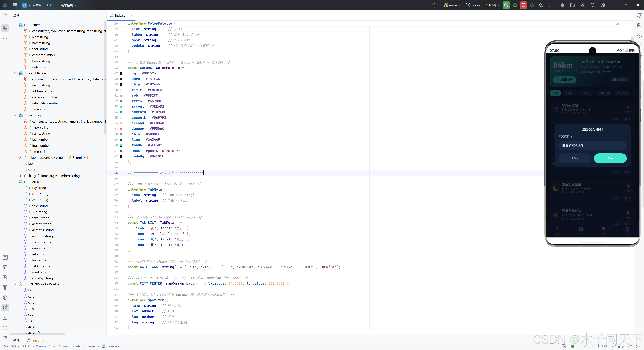
Task: Collapse the COLORS: ColorPalette node
Action: (15, 284)
